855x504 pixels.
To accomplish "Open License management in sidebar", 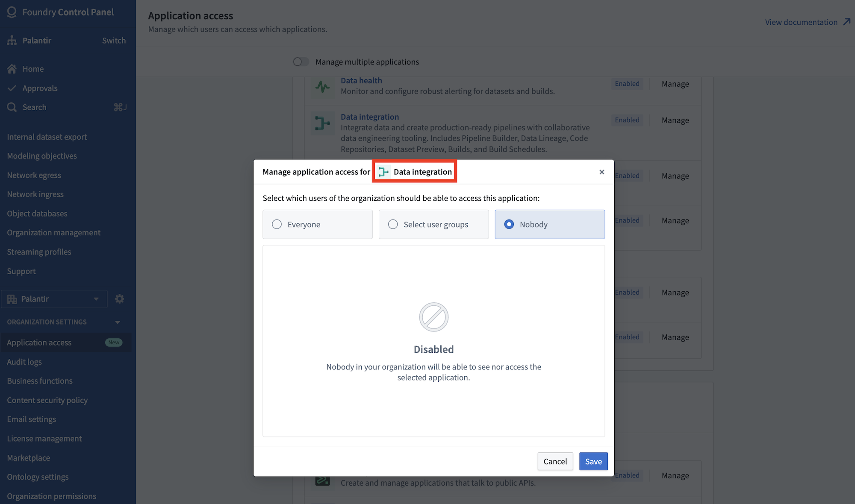I will [x=44, y=439].
